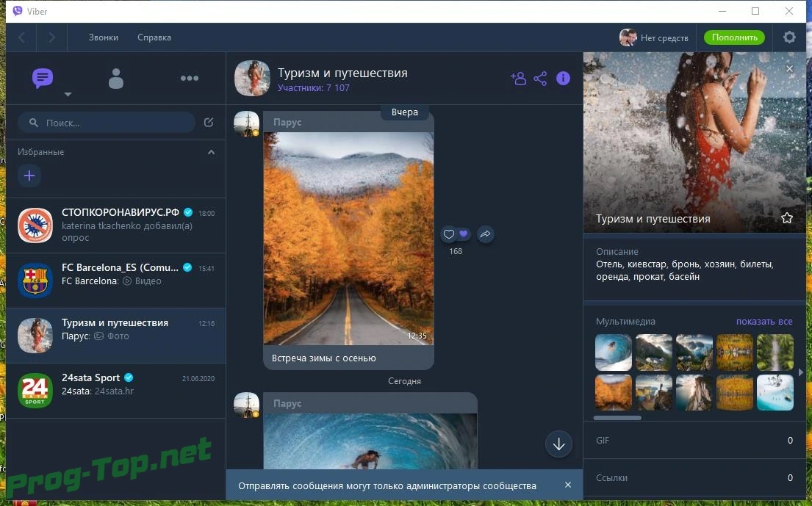This screenshot has height=506, width=812.
Task: Open the chats tab icon
Action: click(x=43, y=78)
